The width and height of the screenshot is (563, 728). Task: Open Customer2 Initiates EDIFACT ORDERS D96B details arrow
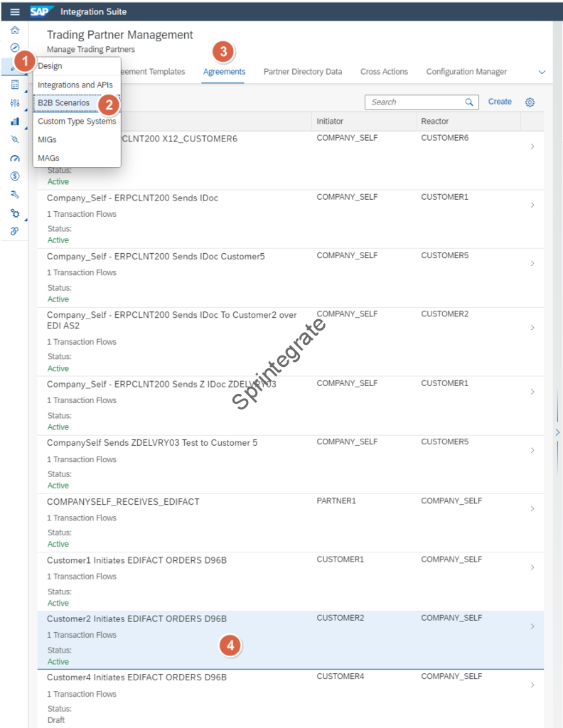[532, 626]
